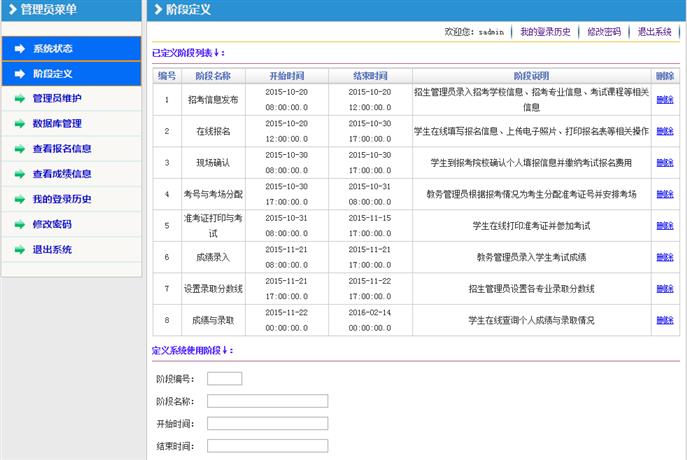Click 退出系统 link in top bar
The height and width of the screenshot is (460, 687).
click(654, 32)
